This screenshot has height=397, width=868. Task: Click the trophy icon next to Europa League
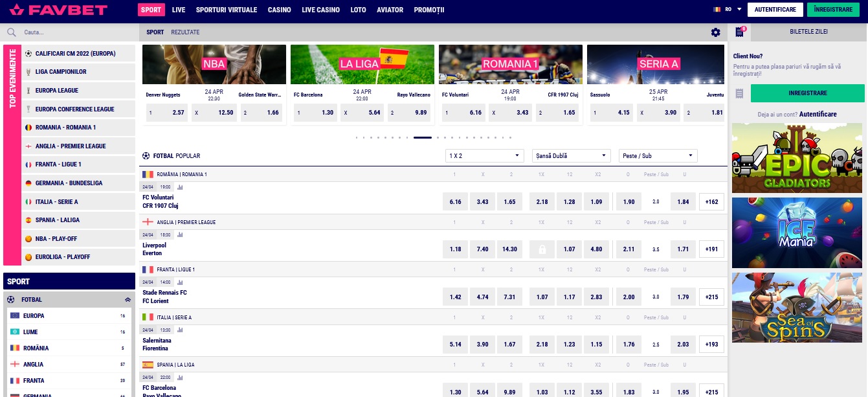(x=28, y=91)
